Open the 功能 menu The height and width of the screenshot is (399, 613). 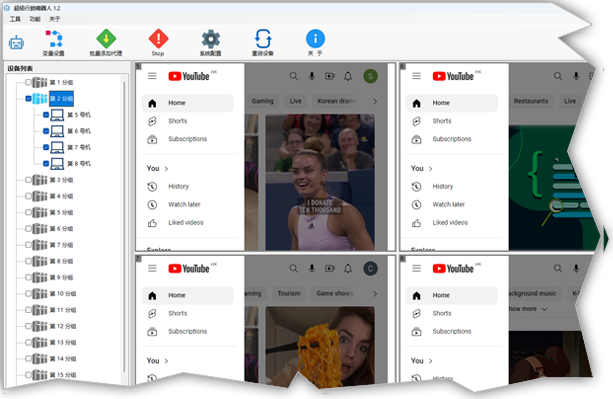pyautogui.click(x=35, y=19)
